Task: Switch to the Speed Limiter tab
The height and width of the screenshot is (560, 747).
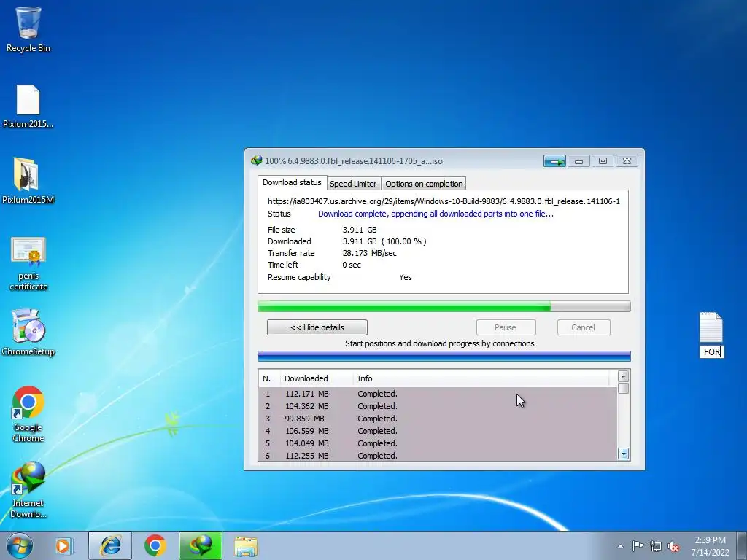Action: [353, 184]
